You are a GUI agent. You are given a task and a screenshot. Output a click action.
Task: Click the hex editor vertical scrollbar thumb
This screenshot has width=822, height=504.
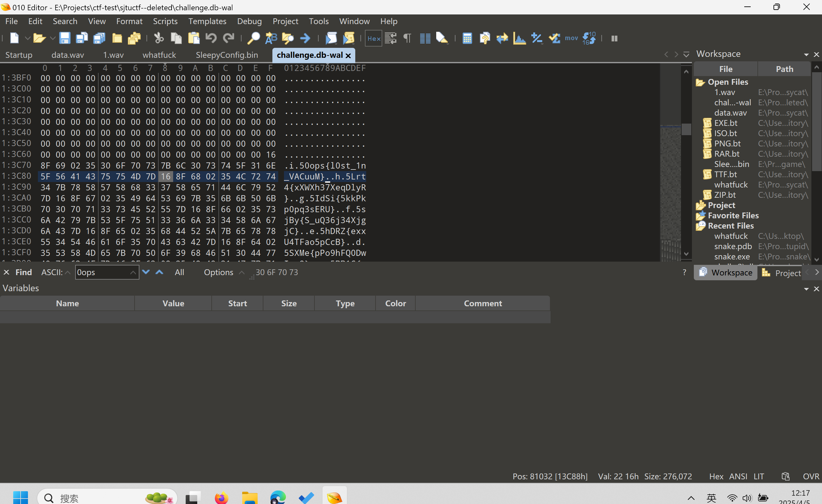tap(686, 129)
